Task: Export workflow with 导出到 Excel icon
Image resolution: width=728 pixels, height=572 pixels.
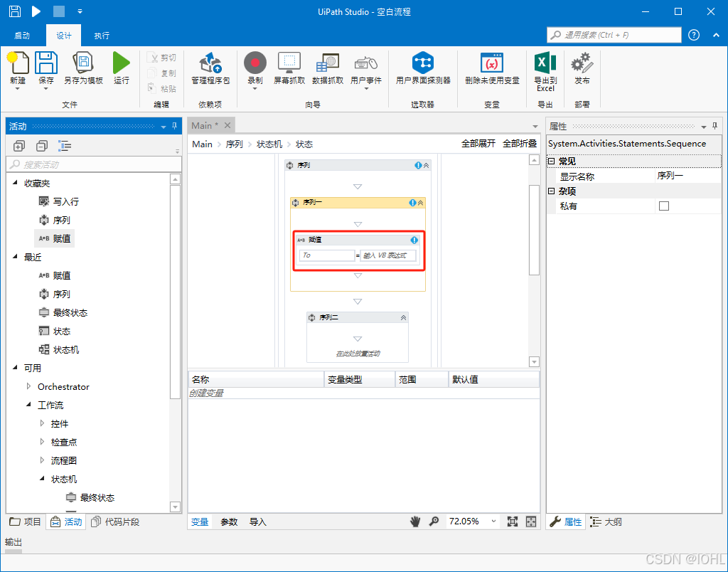Action: [545, 63]
